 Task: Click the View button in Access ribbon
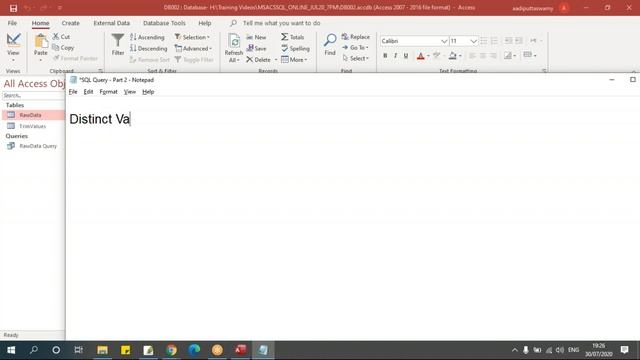(13, 46)
